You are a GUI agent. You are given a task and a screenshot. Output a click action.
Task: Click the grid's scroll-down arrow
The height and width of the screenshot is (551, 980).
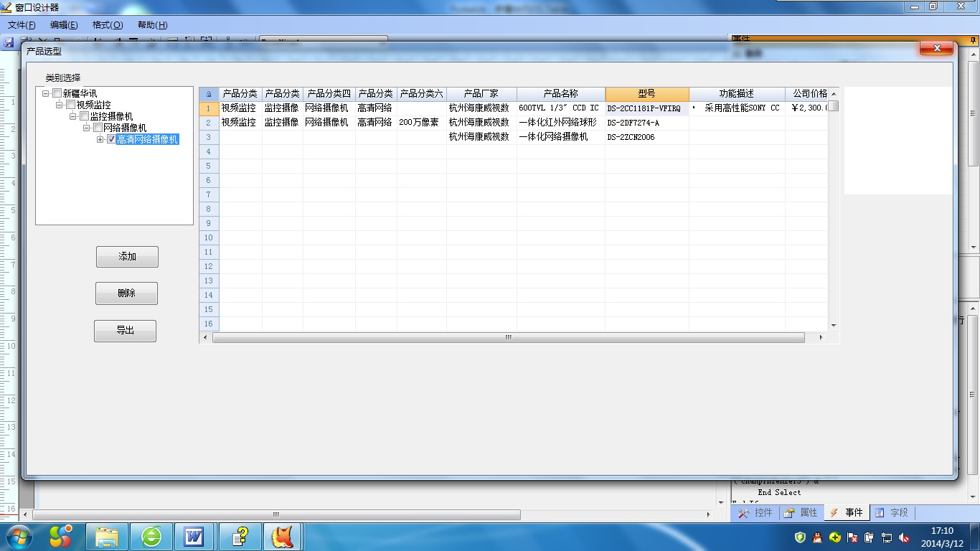click(x=834, y=326)
